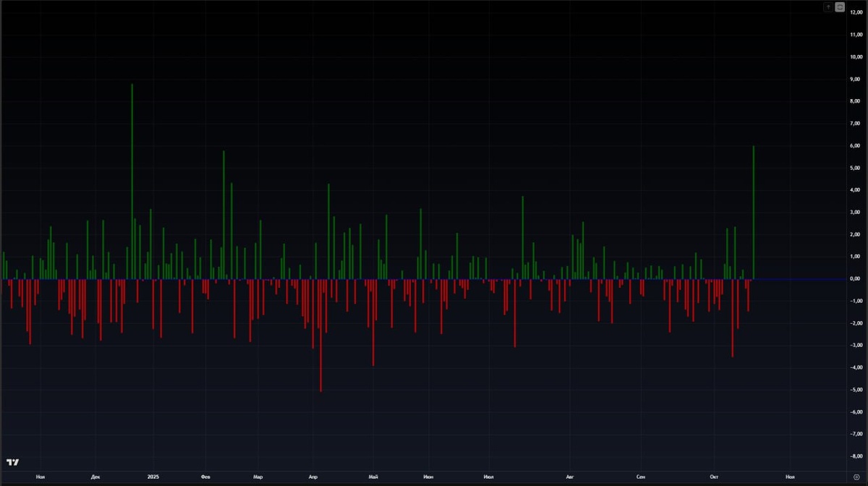Click the -3,00 price axis label
The width and height of the screenshot is (868, 486).
point(855,345)
